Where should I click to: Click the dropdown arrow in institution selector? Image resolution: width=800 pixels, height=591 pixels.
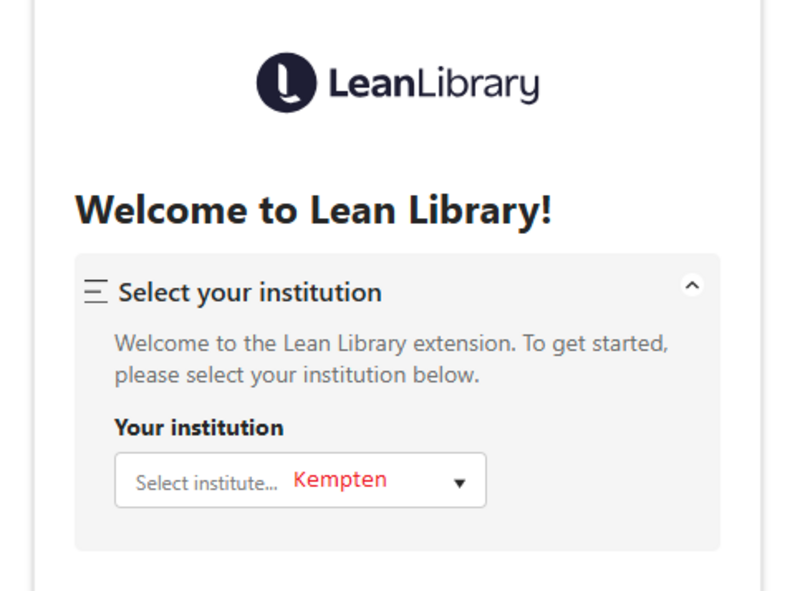tap(459, 483)
